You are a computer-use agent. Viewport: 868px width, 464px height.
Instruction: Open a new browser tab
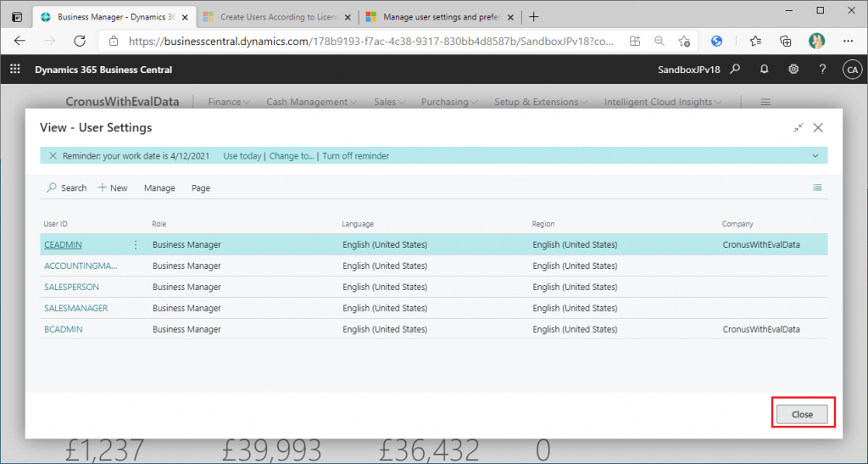pyautogui.click(x=534, y=17)
